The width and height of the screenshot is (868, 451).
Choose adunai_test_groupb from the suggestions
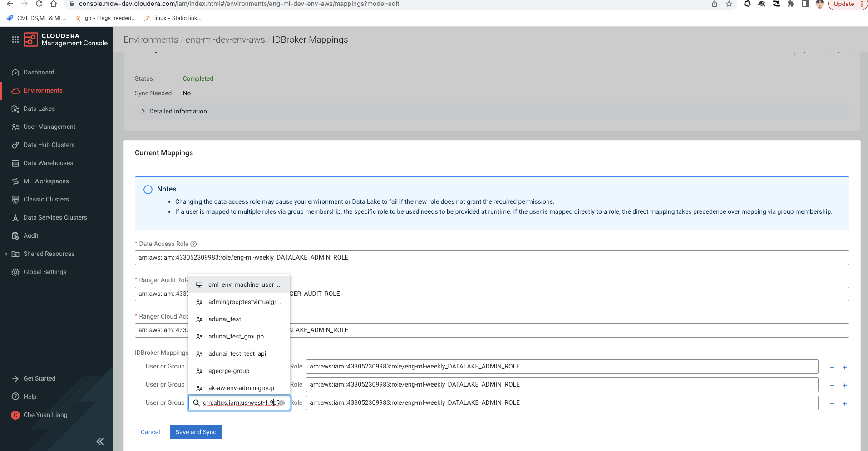(x=236, y=337)
